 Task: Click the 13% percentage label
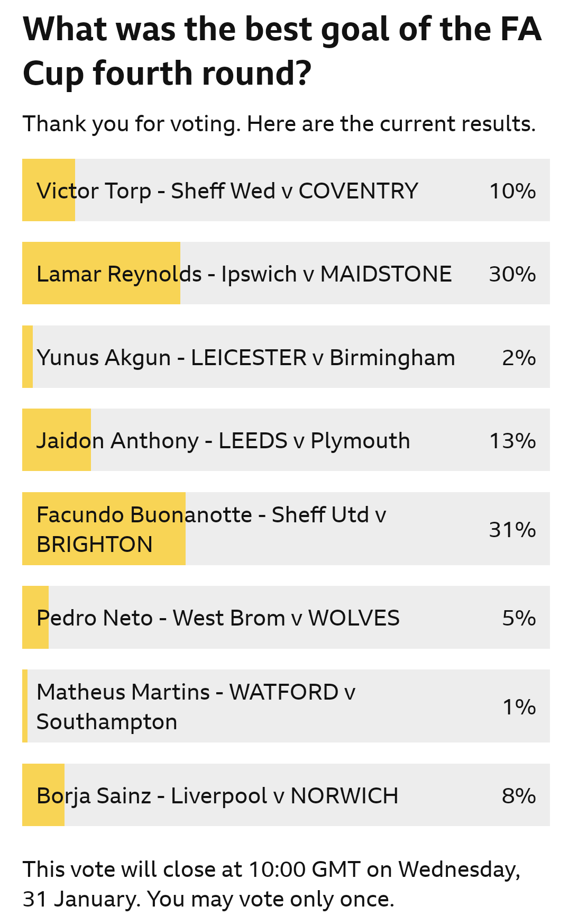pyautogui.click(x=512, y=441)
